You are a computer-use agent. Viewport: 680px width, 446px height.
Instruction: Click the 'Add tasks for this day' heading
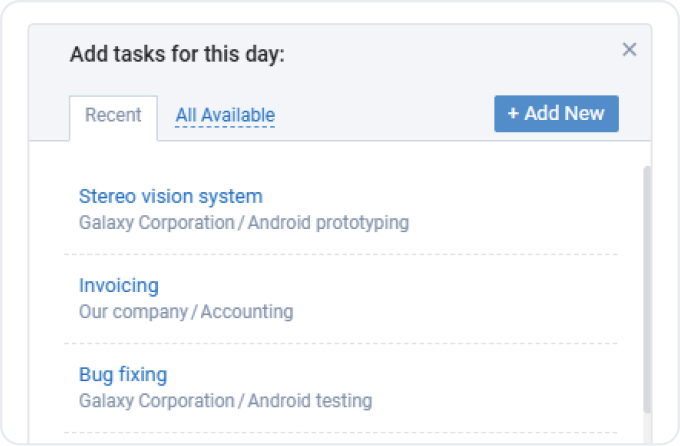coord(177,53)
